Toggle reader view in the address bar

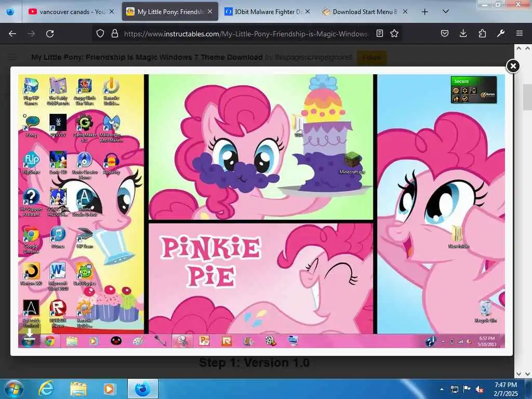380,33
